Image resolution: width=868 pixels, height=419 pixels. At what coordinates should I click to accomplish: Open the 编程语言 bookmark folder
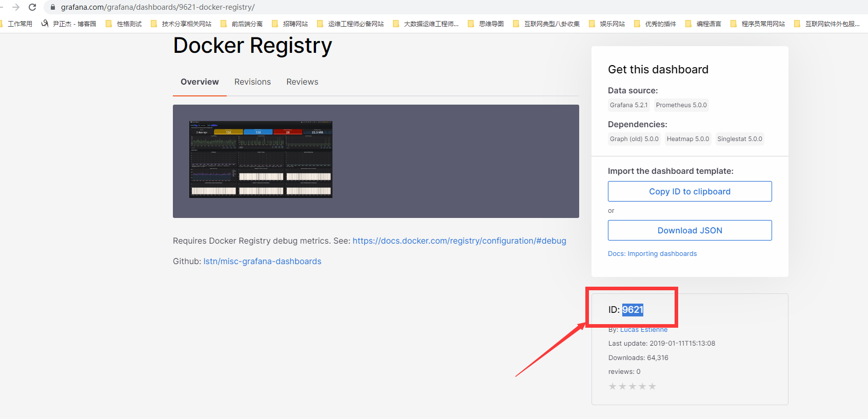pyautogui.click(x=703, y=24)
